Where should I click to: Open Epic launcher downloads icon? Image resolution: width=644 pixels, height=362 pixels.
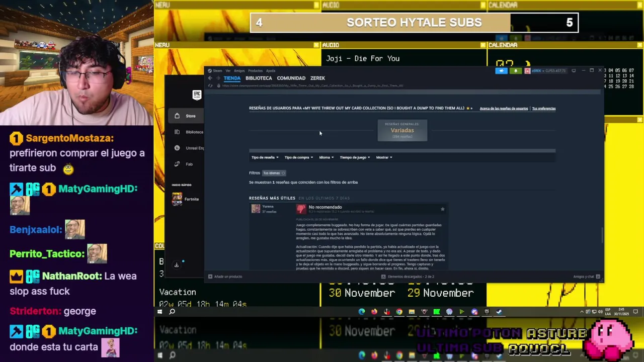(177, 264)
